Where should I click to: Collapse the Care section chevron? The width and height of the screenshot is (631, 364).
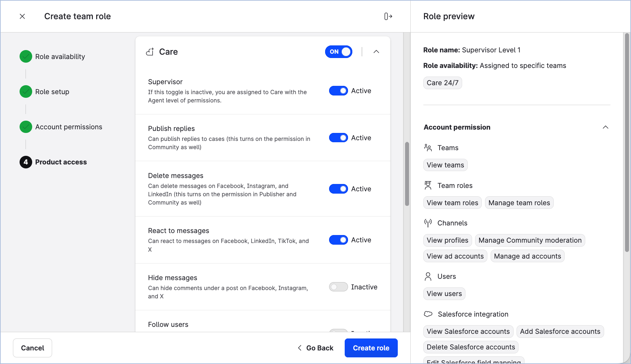click(x=376, y=52)
